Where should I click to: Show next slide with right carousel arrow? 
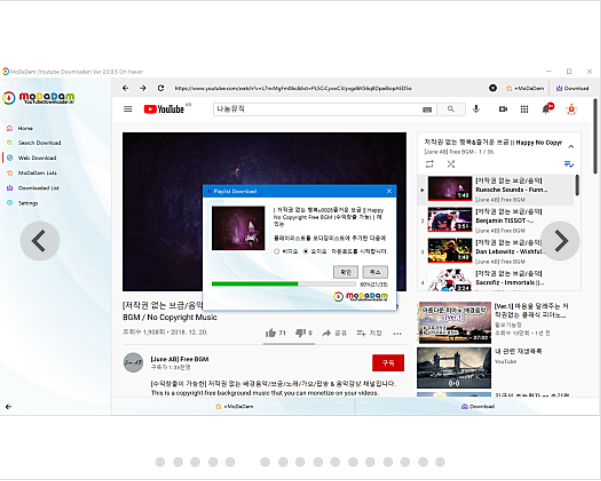point(560,241)
